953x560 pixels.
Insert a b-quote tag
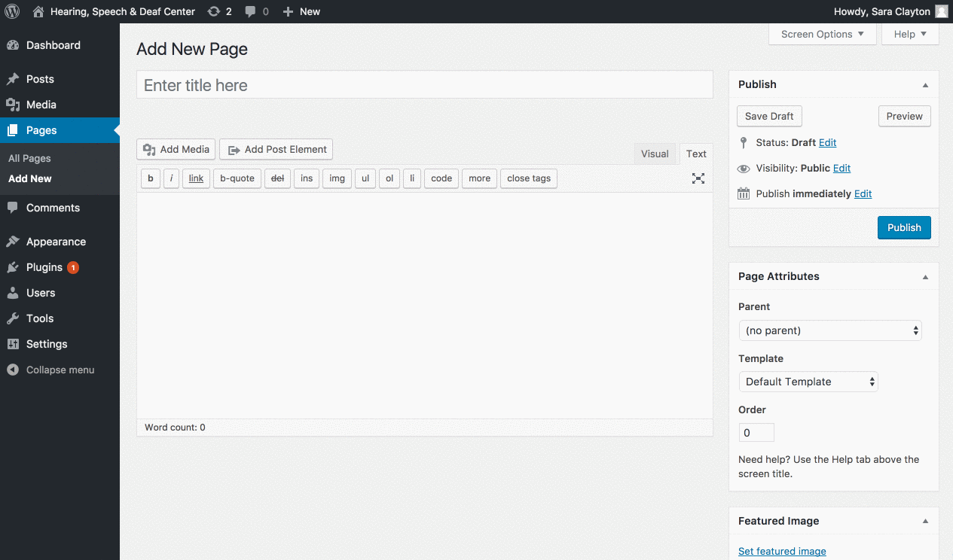[x=237, y=178]
